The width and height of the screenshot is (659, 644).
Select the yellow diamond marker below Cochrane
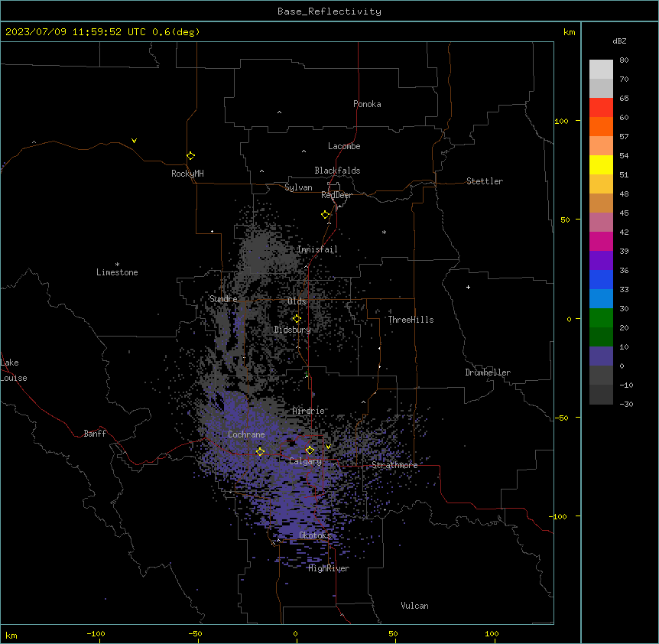(260, 451)
